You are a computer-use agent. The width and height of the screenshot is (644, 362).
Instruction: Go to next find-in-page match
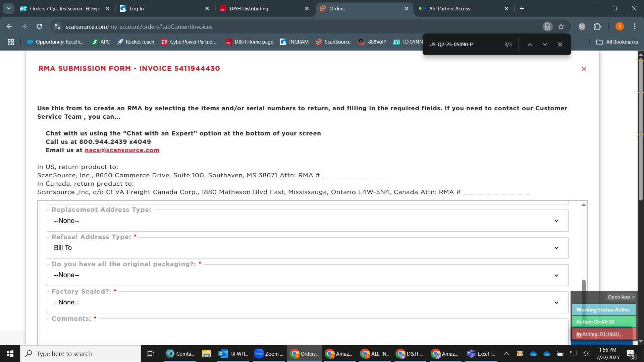545,44
